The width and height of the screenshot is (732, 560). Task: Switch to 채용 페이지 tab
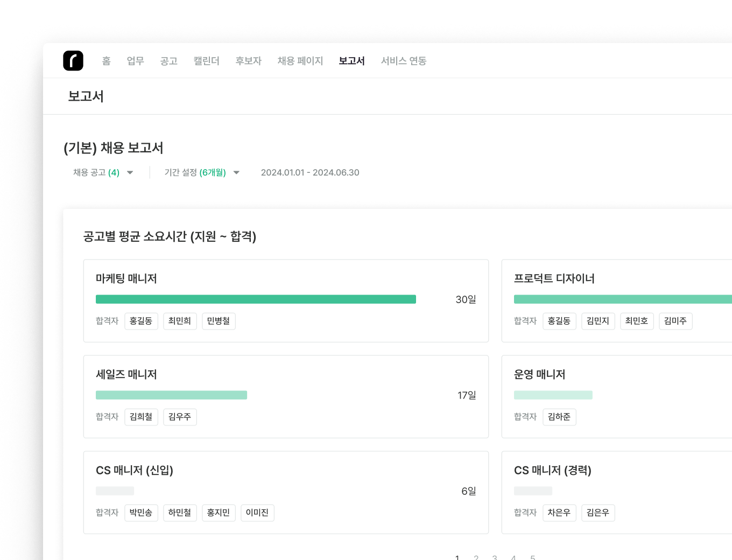[x=300, y=61]
